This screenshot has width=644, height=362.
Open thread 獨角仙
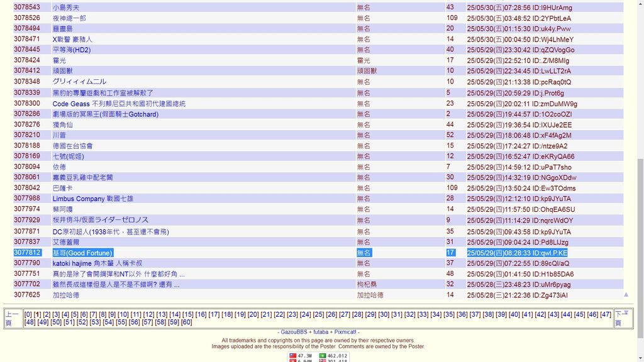62,125
